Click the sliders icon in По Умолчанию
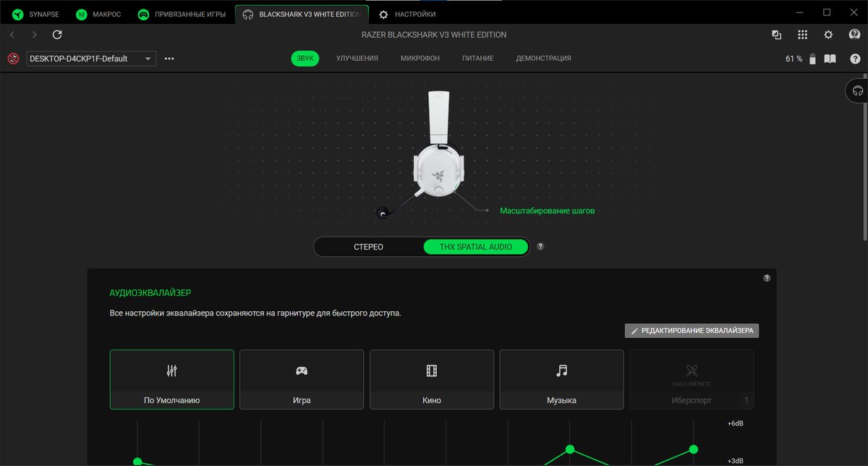Image resolution: width=868 pixels, height=466 pixels. point(172,370)
